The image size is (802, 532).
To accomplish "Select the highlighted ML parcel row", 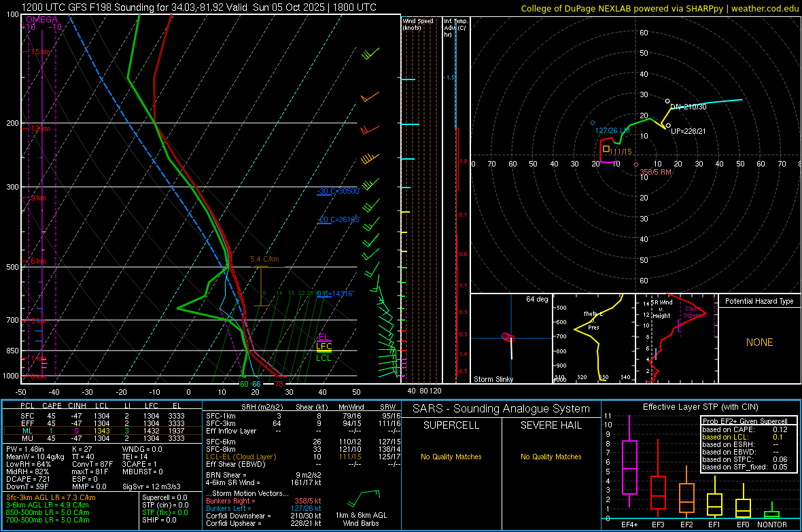I will (x=103, y=431).
